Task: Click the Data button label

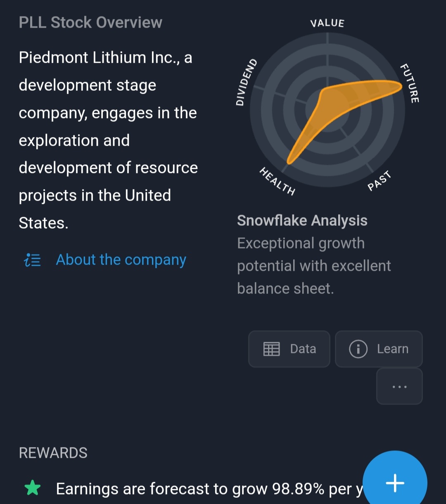Action: (x=303, y=349)
